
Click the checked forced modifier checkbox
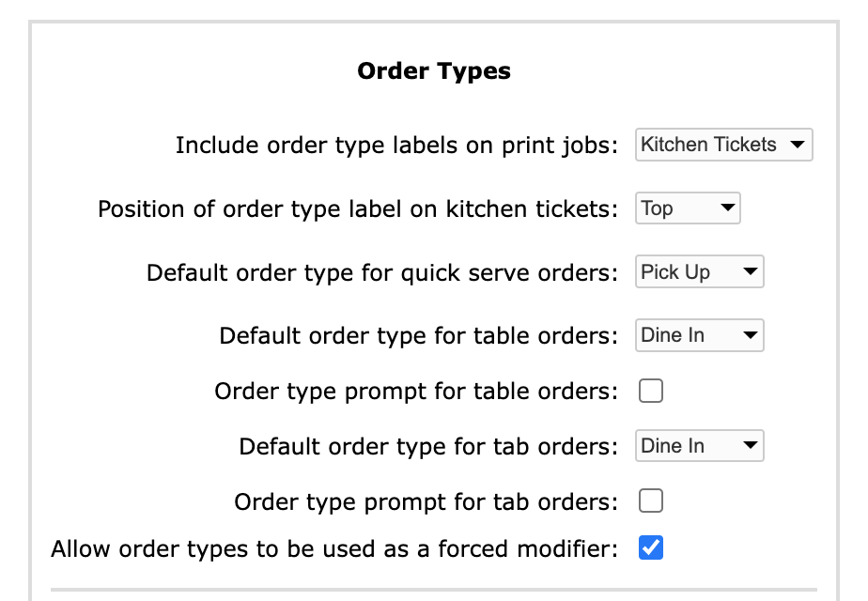click(x=649, y=549)
